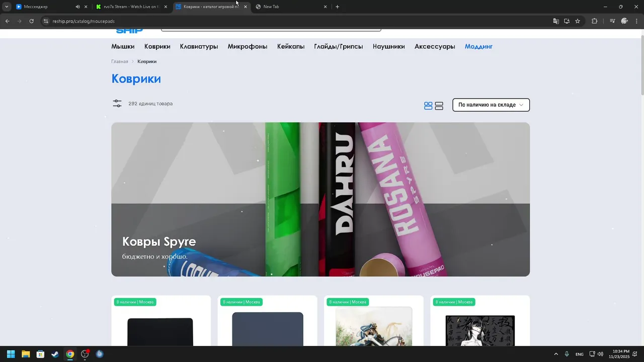Open the volume control in tray
The width and height of the screenshot is (644, 362).
click(600, 354)
